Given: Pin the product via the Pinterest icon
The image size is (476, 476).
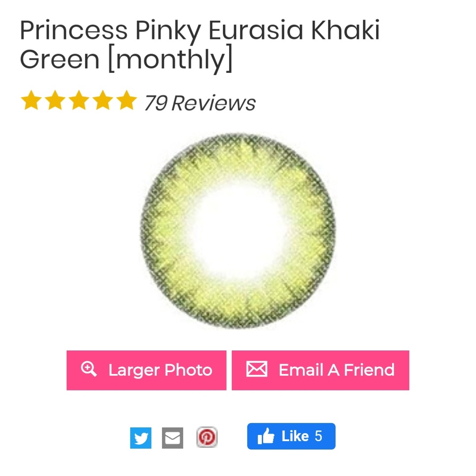Looking at the screenshot, I should pos(207,437).
